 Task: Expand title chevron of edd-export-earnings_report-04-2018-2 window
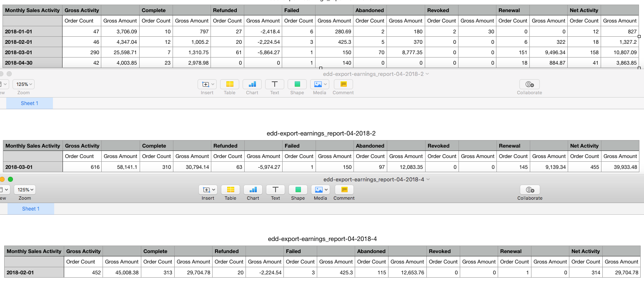(427, 74)
